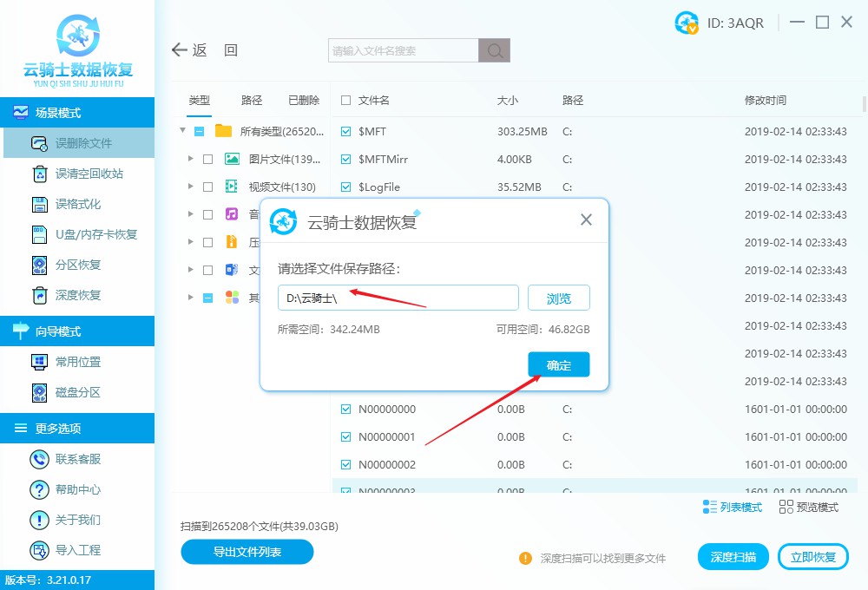Collapse the 所有类型 tree node
Screen dimensions: 868x590
click(x=182, y=130)
